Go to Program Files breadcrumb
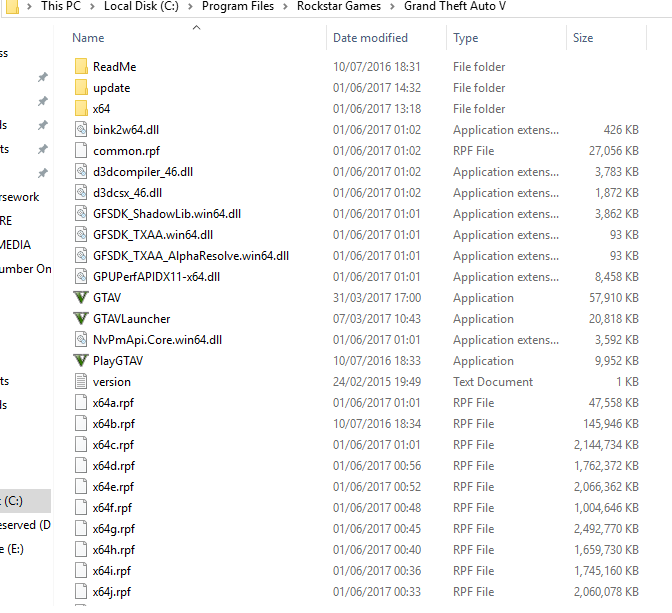The height and width of the screenshot is (613, 672). point(238,6)
